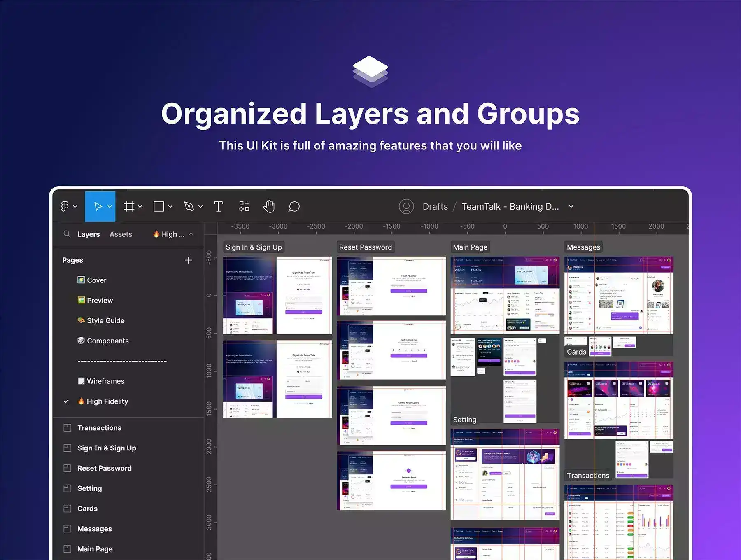Select the Frame tool
The image size is (741, 560).
click(129, 206)
